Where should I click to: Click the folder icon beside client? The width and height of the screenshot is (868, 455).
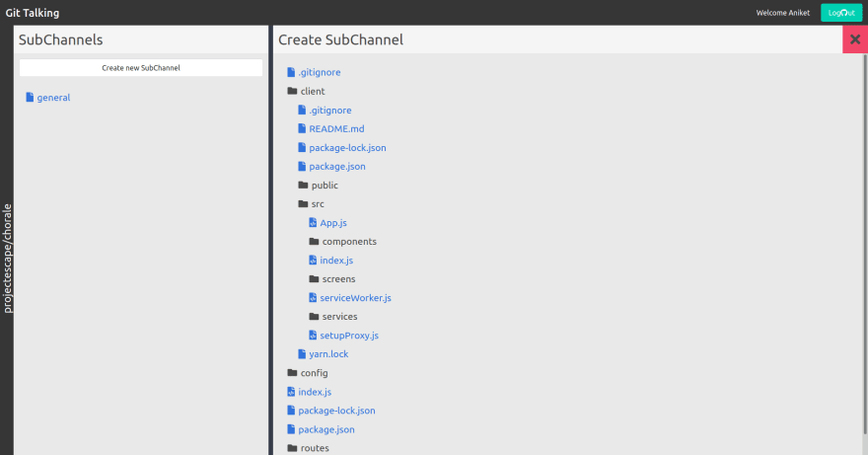292,91
